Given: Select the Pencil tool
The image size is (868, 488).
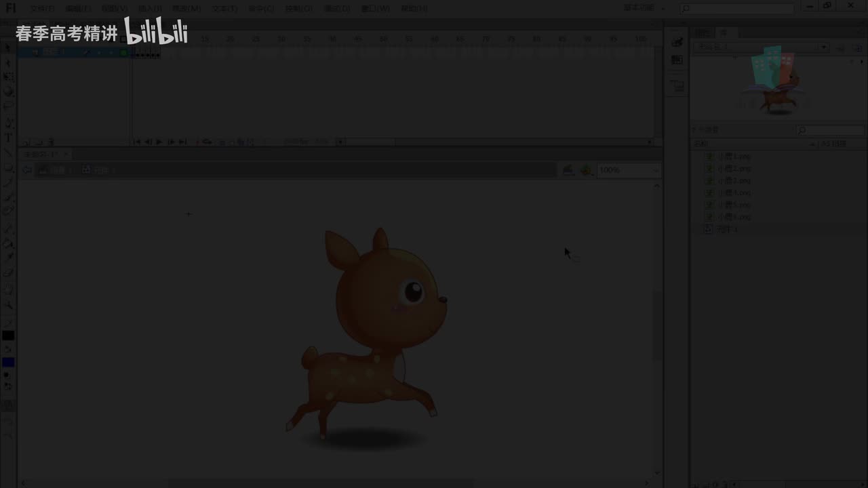Looking at the screenshot, I should pos(8,182).
